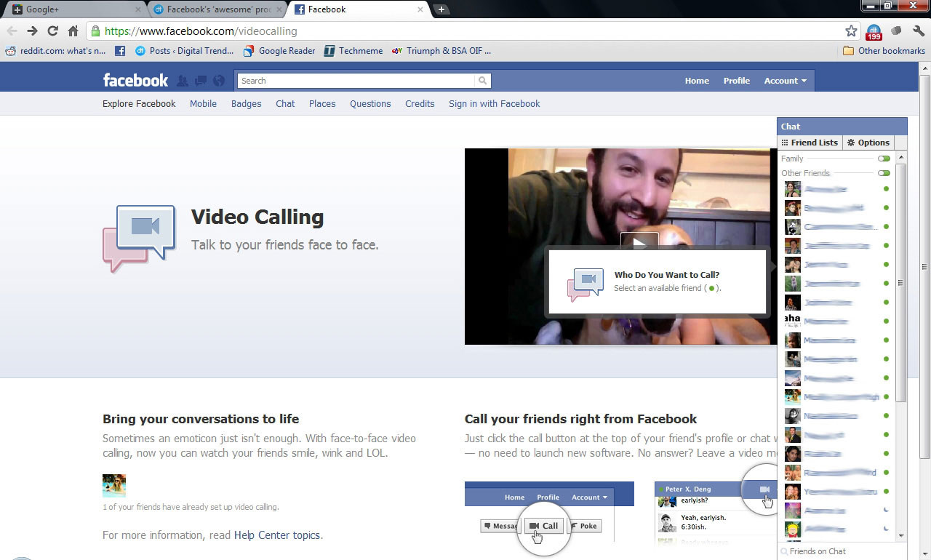The width and height of the screenshot is (931, 560).
Task: Click the Chat panel header
Action: [x=842, y=127]
